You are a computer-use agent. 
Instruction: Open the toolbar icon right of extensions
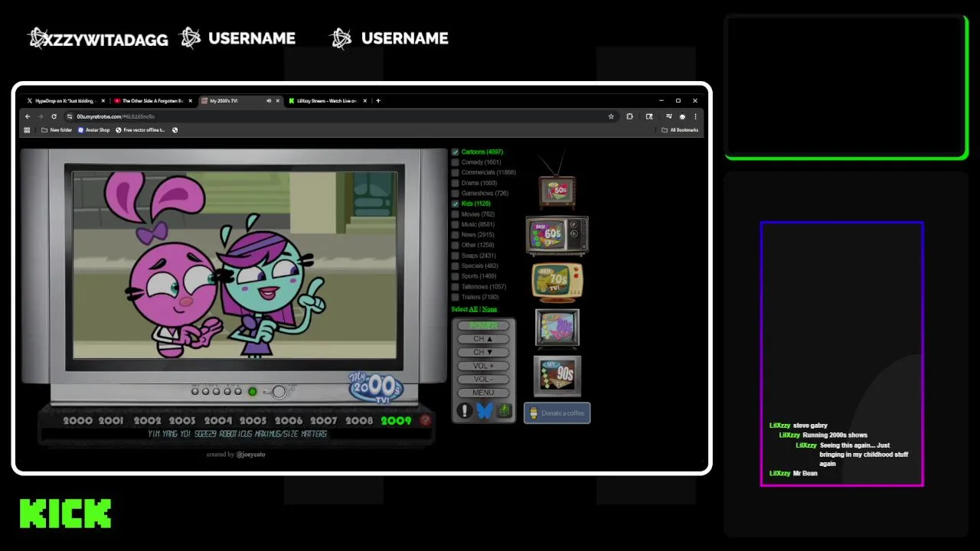tap(649, 116)
